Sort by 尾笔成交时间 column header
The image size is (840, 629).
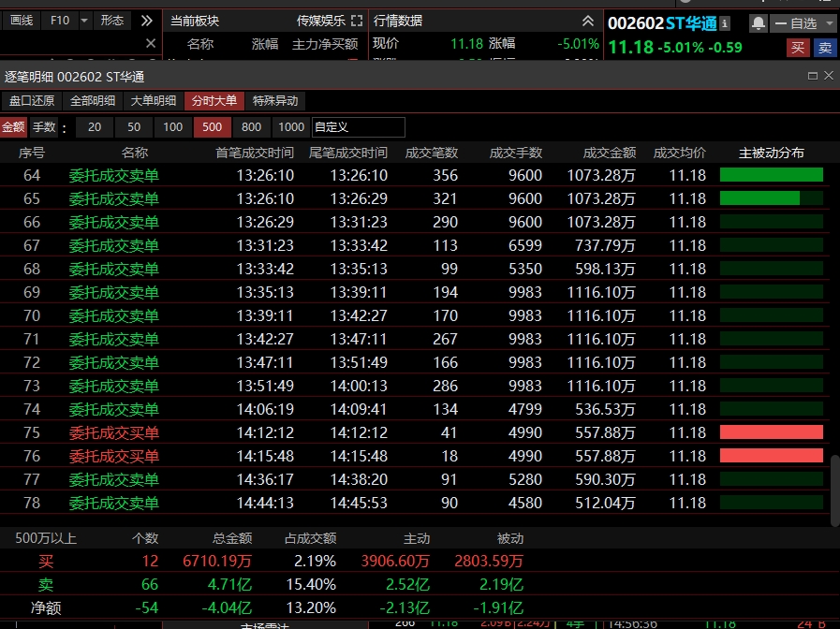coord(348,154)
